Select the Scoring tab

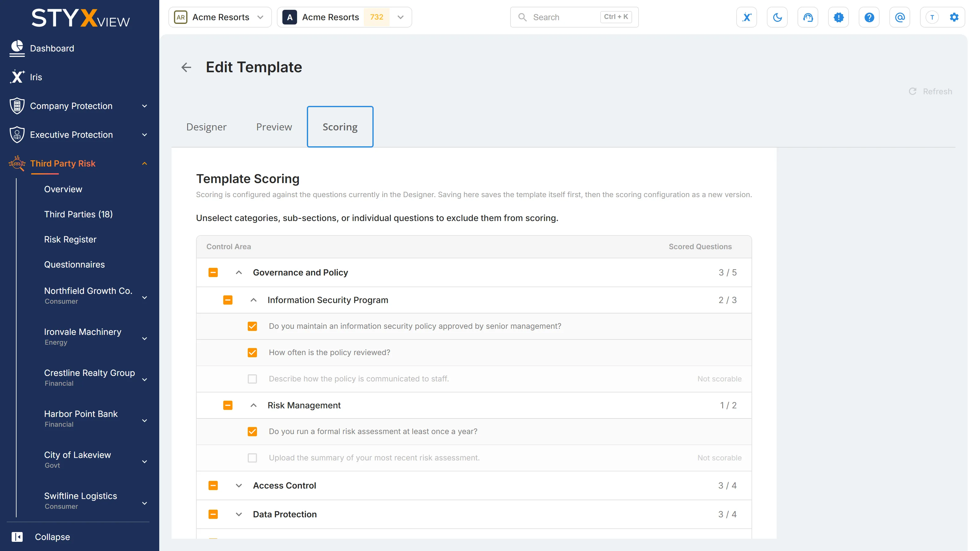pyautogui.click(x=340, y=127)
